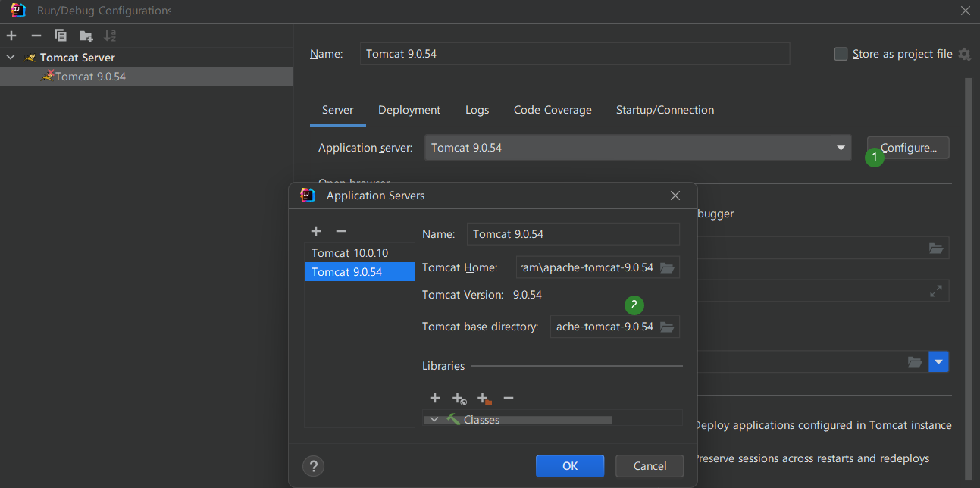This screenshot has width=980, height=488.
Task: Open the blue dropdown arrow button
Action: coord(938,362)
